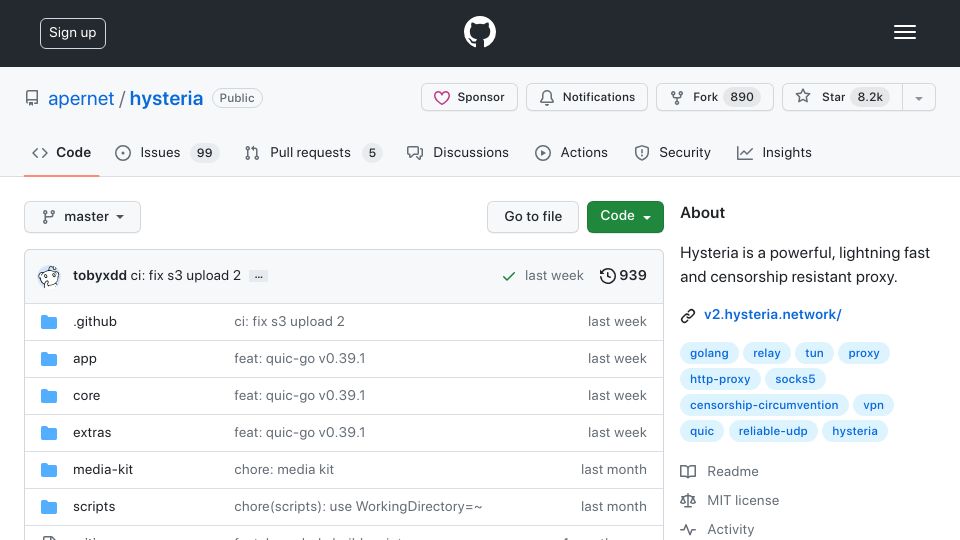Expand the commit message ellipsis

pyautogui.click(x=258, y=276)
